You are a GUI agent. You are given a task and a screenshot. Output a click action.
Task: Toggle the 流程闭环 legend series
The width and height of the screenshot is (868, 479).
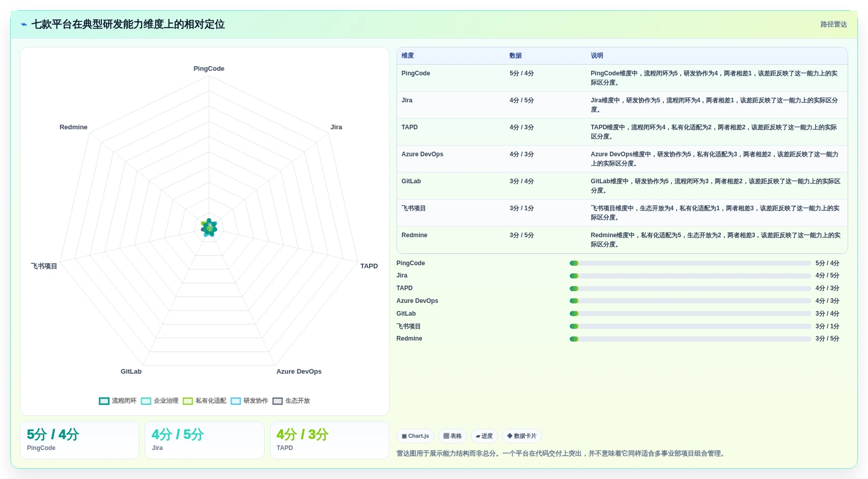(118, 401)
